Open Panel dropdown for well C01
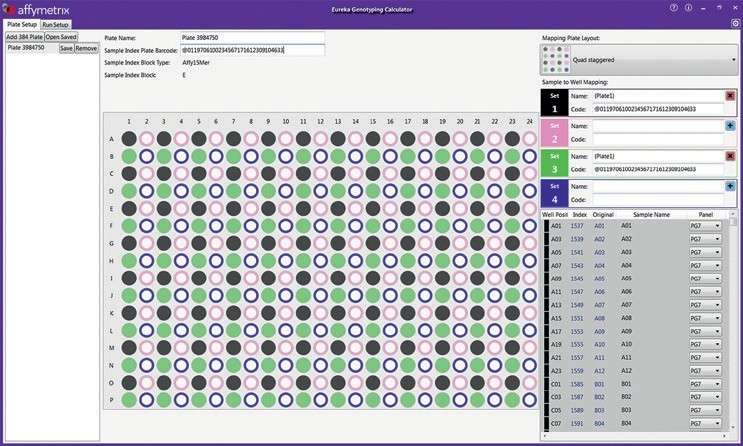 [x=705, y=384]
